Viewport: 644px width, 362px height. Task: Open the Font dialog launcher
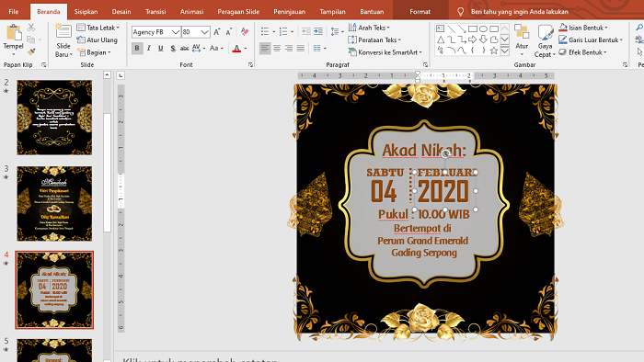[250, 65]
